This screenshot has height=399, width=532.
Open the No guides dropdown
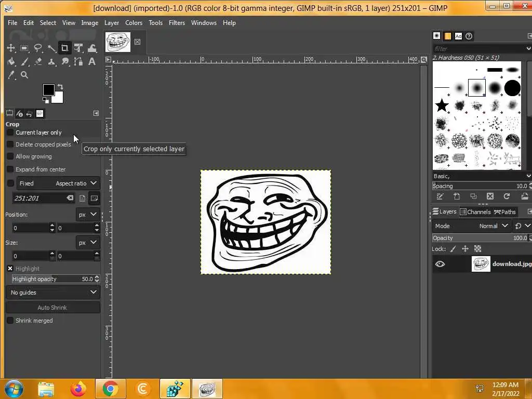point(53,292)
